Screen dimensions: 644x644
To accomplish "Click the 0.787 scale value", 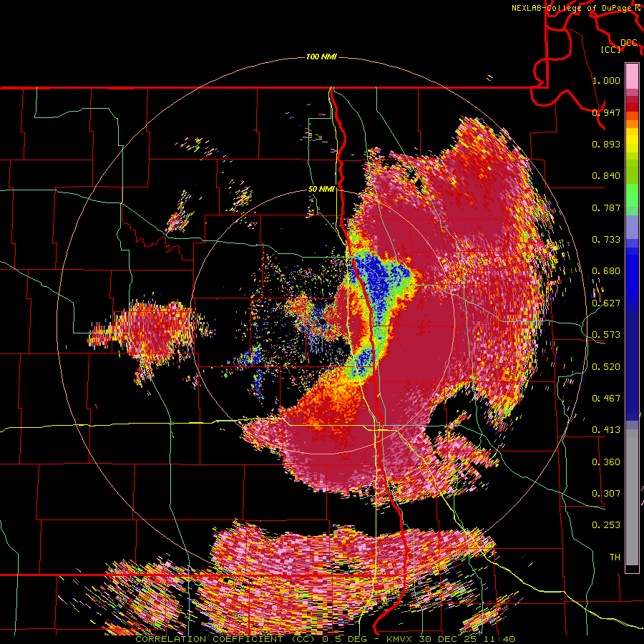I will (x=606, y=208).
